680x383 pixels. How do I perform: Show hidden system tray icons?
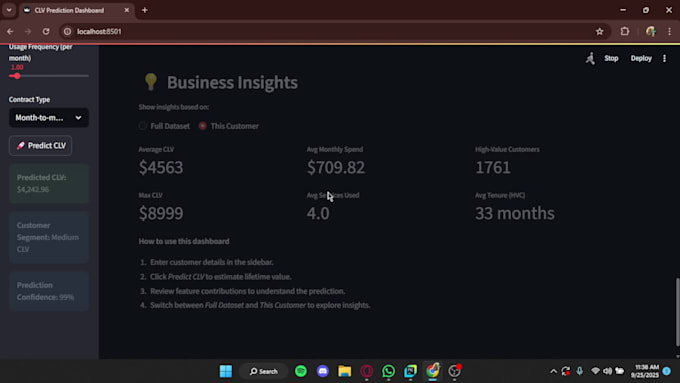click(553, 371)
